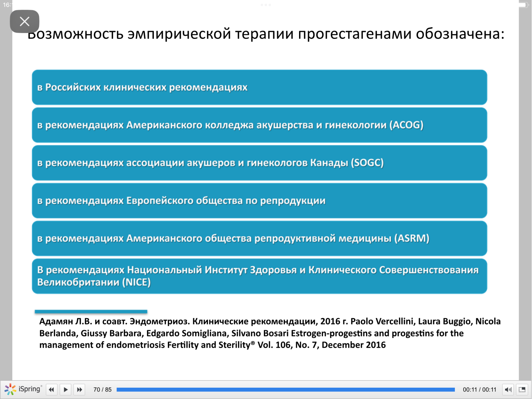This screenshot has width=532, height=399.
Task: Click the slide progress bar
Action: 285,390
